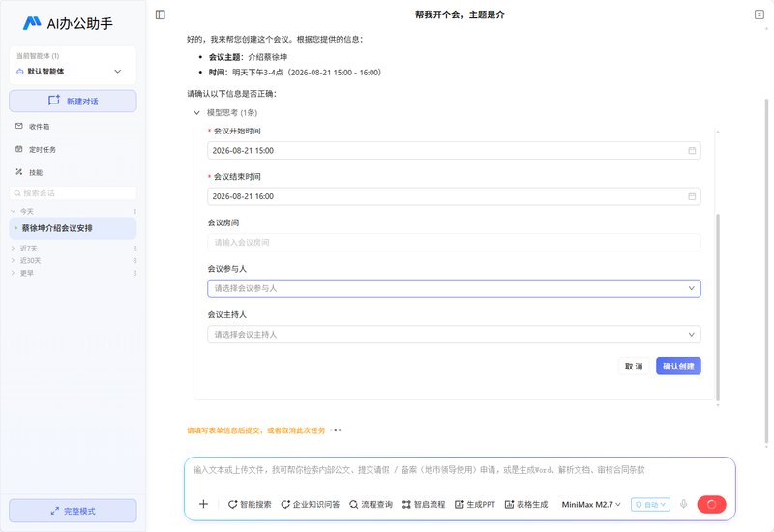Select 智启流程 tool

tap(424, 504)
